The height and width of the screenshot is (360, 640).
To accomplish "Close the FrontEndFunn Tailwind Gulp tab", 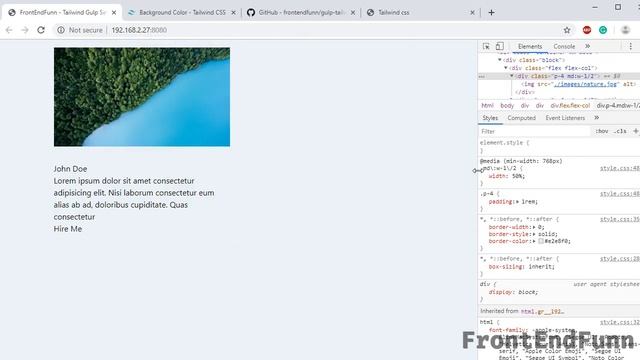I will tap(114, 13).
